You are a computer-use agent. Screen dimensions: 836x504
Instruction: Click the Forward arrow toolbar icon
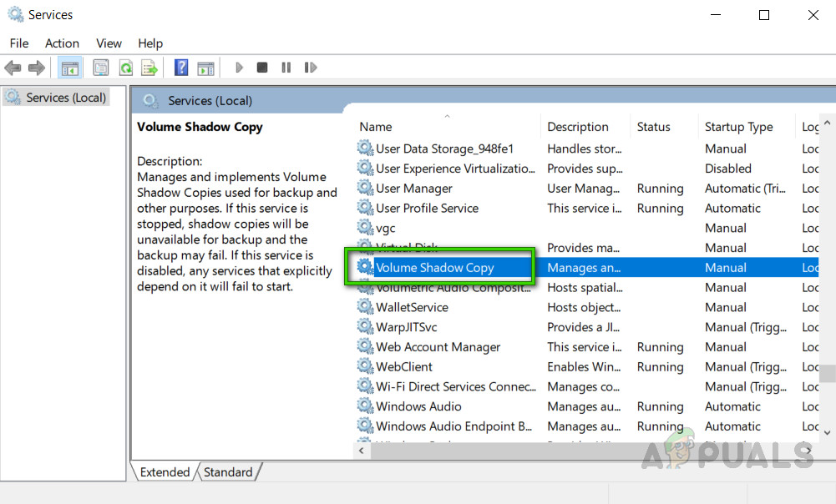(36, 68)
